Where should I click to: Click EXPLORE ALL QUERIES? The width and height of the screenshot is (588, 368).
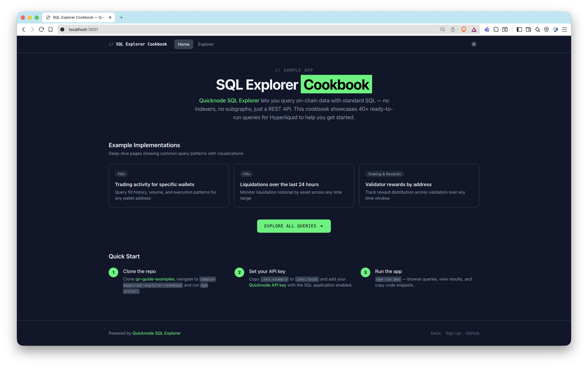click(x=294, y=226)
